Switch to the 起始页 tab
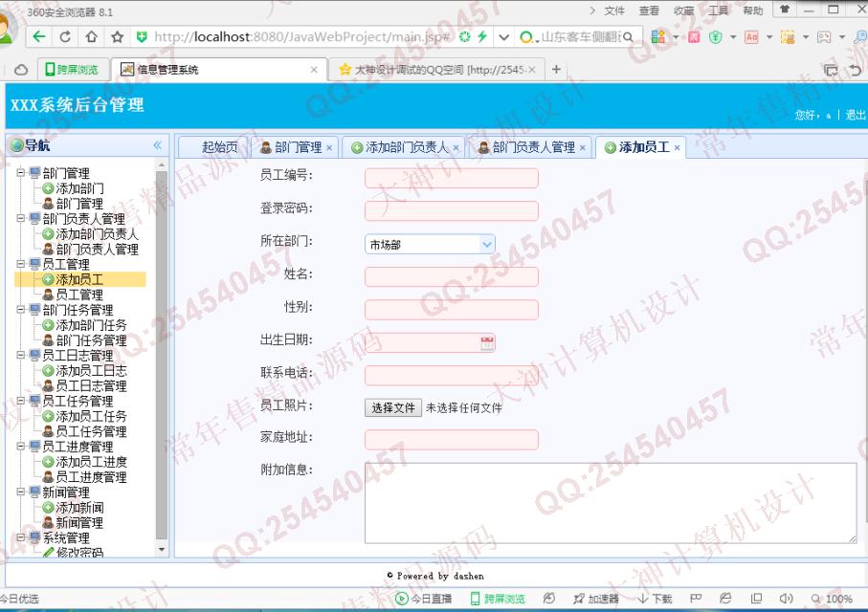 [219, 147]
